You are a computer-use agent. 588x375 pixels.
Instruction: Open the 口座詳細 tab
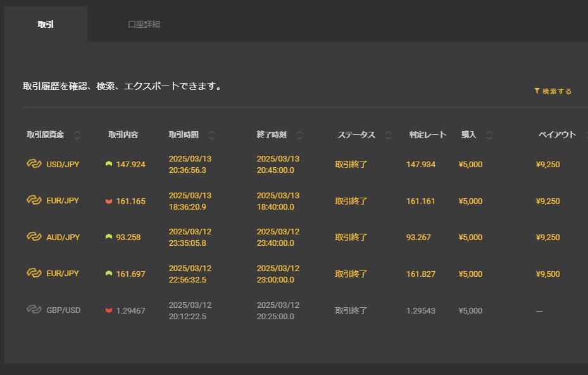point(144,24)
